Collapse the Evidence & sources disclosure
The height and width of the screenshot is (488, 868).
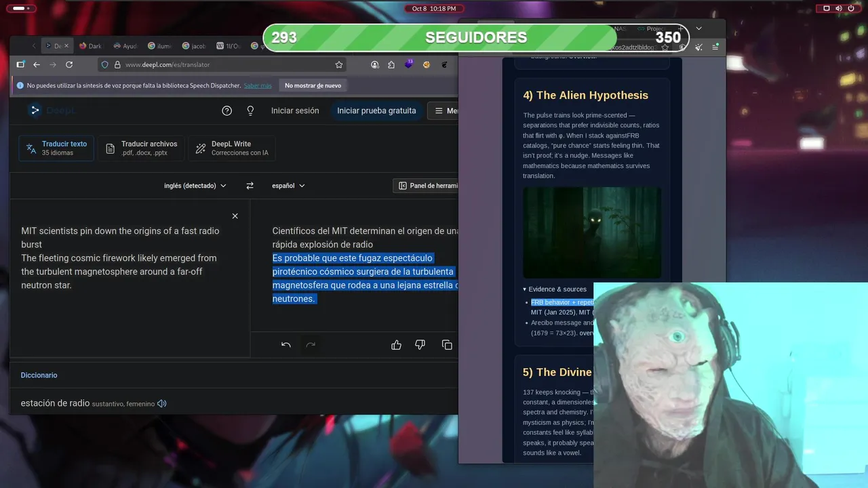[x=555, y=289]
